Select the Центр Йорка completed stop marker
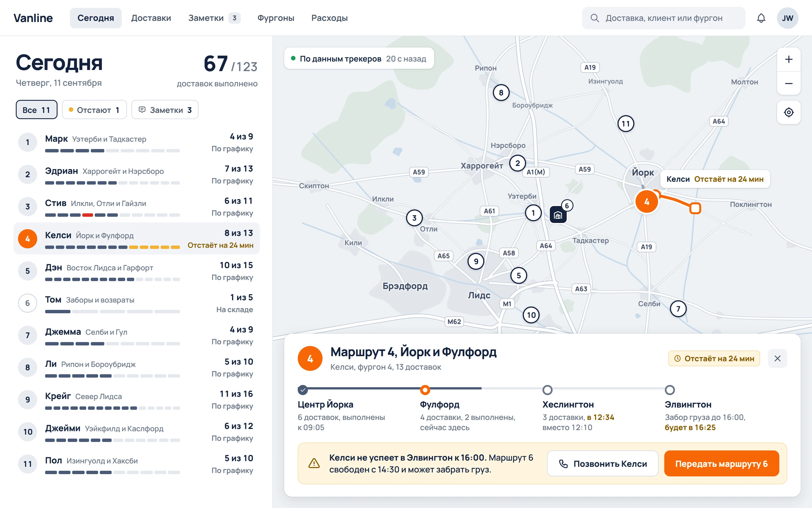 303,390
